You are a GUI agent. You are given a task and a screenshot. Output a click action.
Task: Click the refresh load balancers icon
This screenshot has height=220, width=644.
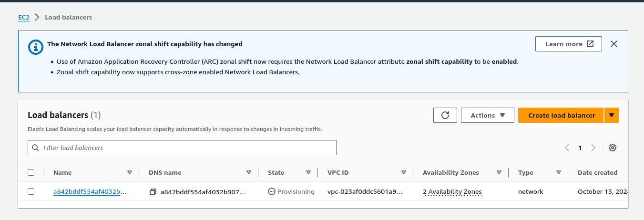(x=445, y=115)
